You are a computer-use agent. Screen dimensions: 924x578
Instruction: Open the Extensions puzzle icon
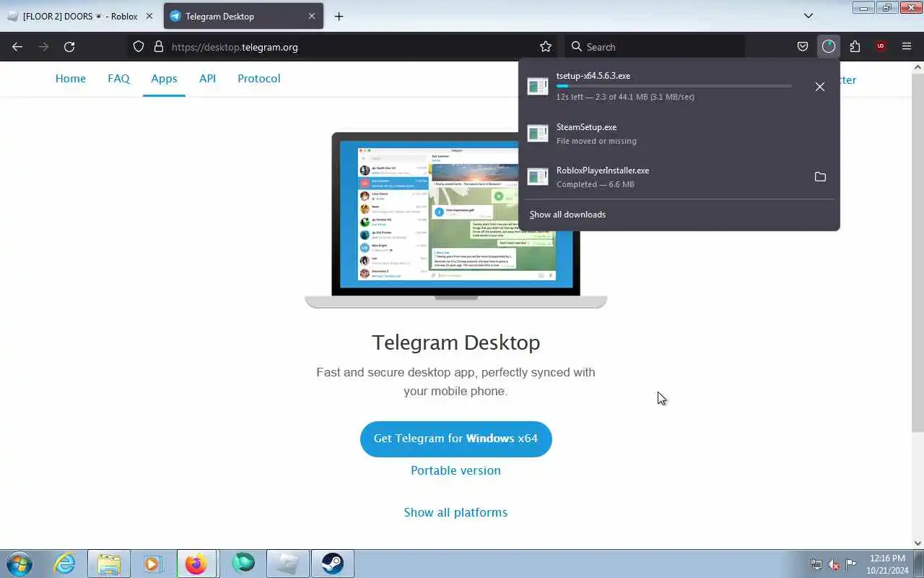855,47
